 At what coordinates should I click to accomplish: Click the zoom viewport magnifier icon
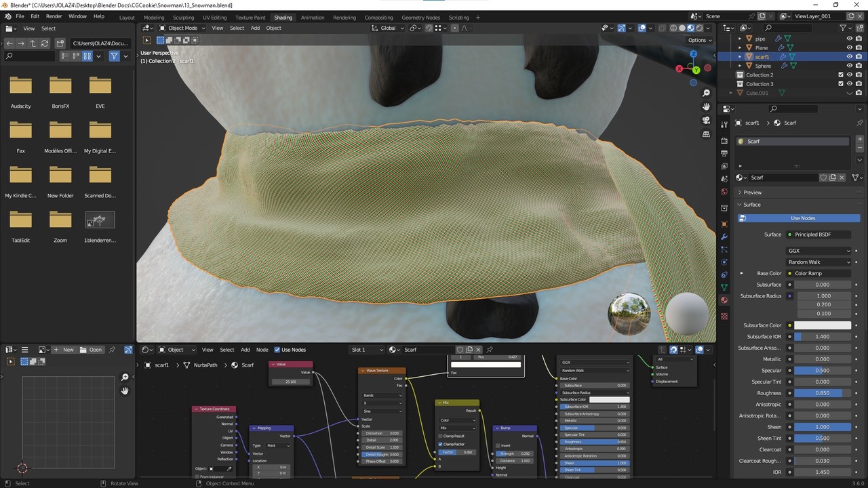[x=706, y=93]
